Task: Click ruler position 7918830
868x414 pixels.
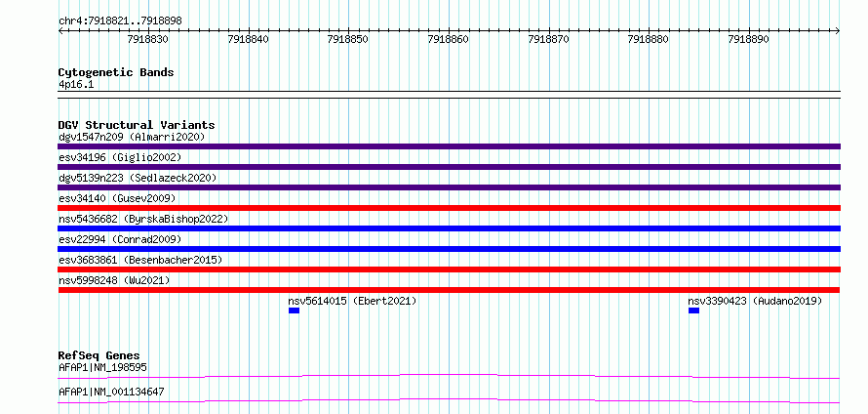Action: 148,39
